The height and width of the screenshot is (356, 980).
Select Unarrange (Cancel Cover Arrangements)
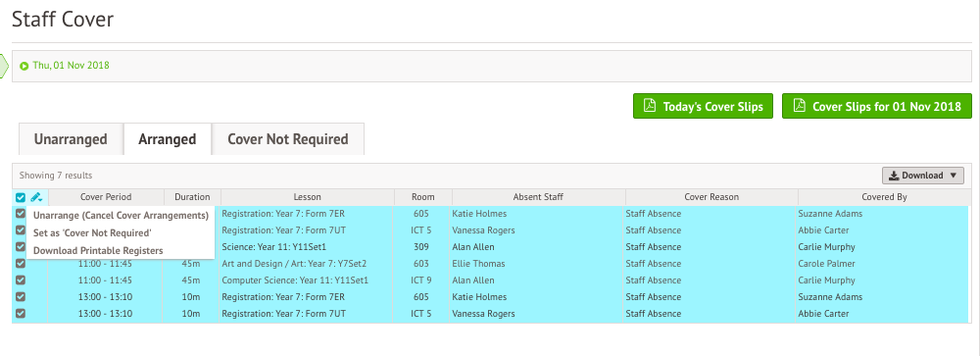pyautogui.click(x=121, y=215)
